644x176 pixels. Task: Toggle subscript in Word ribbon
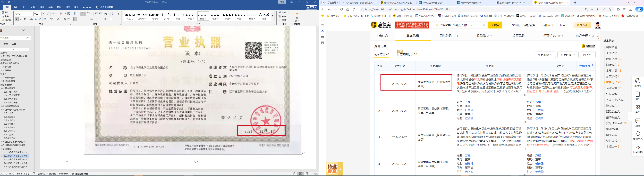(x=36, y=19)
